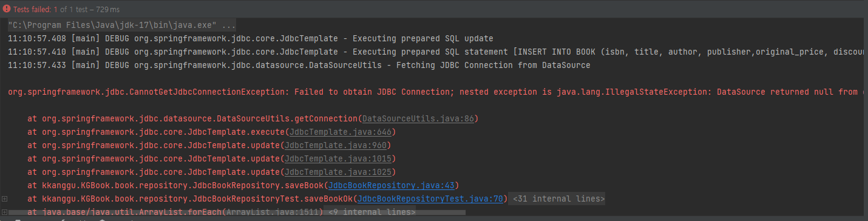Click gutter plus icon beside saveBookOk line

[x=5, y=199]
